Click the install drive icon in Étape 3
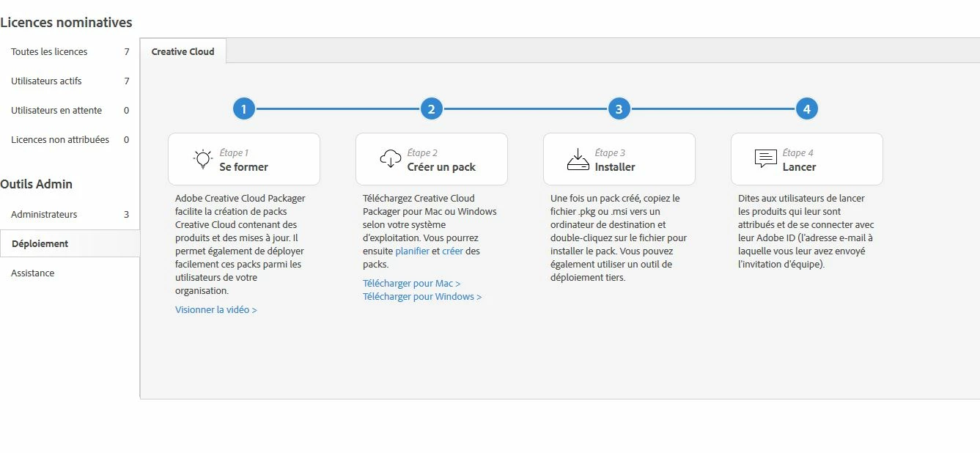The width and height of the screenshot is (980, 453). point(578,159)
